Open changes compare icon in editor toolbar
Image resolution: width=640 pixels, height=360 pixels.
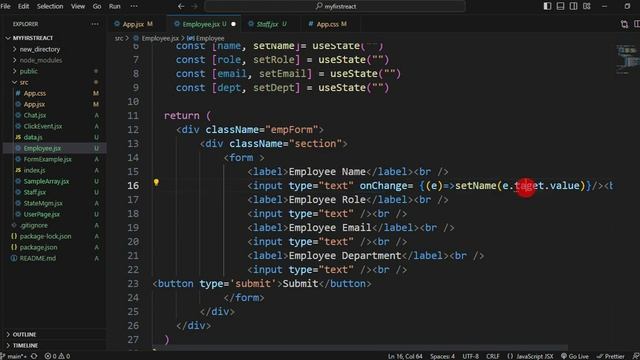coord(624,24)
